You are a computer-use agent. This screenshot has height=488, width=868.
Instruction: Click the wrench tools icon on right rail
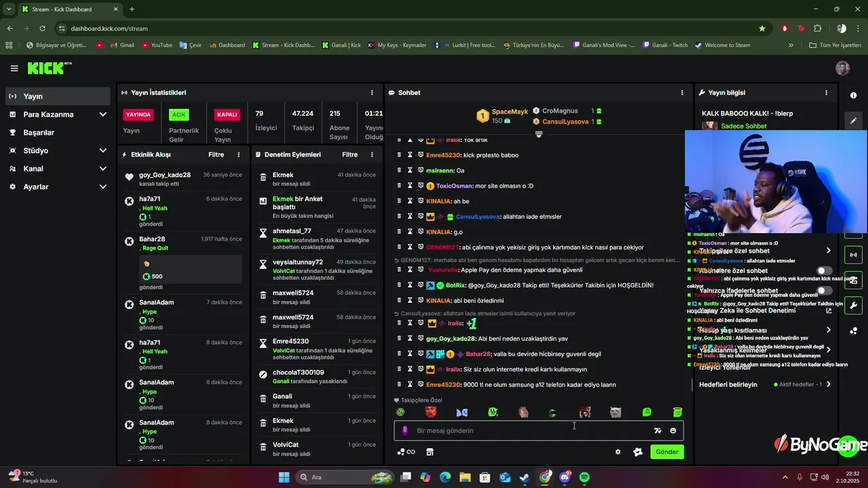coord(854,305)
